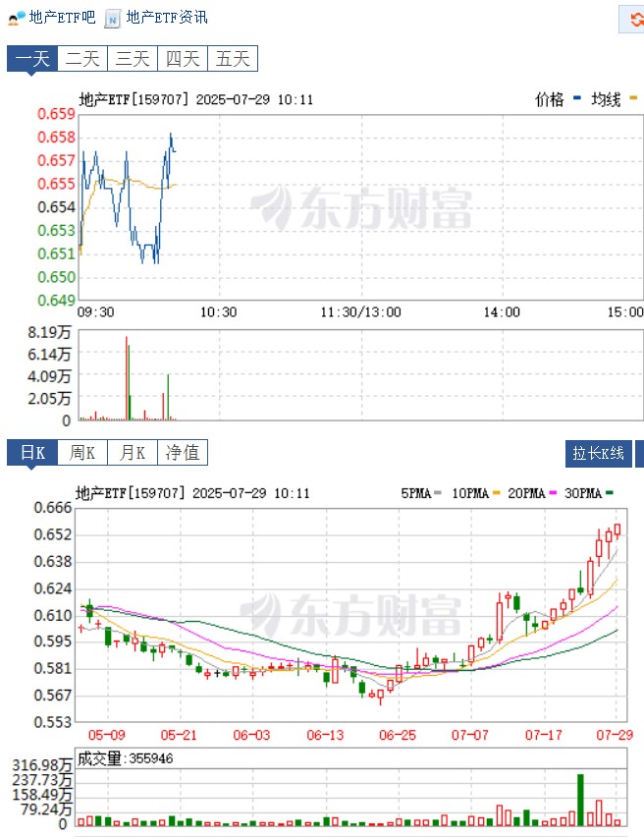Viewport: 644px width, 837px height.
Task: Open the 净值 net value tab
Action: pos(183,453)
